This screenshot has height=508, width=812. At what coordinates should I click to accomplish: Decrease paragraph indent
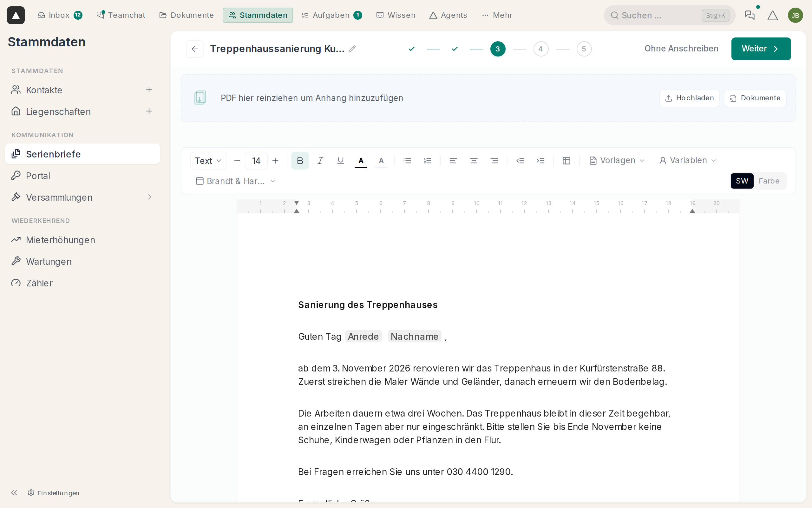click(520, 161)
